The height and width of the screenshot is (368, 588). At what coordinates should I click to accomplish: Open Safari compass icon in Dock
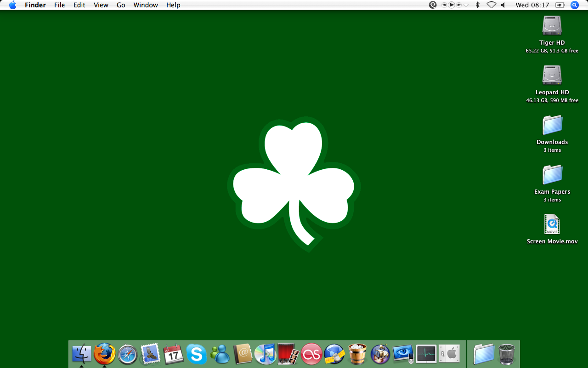click(x=128, y=354)
